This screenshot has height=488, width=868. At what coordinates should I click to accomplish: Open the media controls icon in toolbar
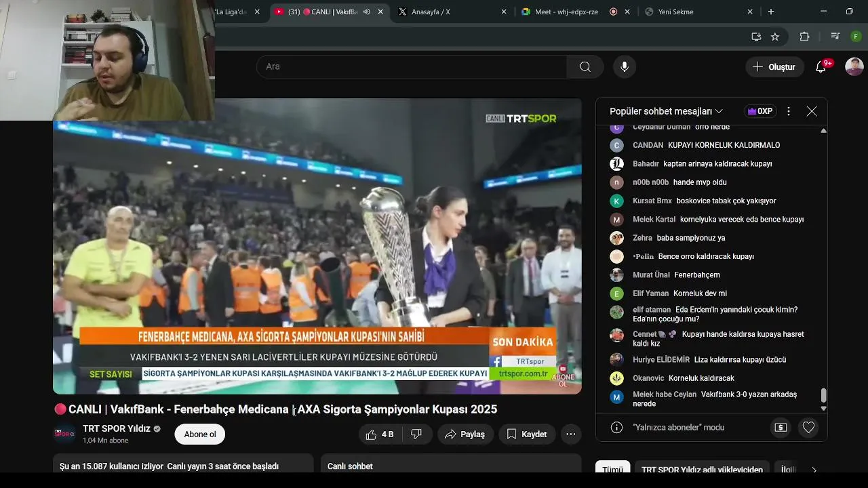click(835, 37)
